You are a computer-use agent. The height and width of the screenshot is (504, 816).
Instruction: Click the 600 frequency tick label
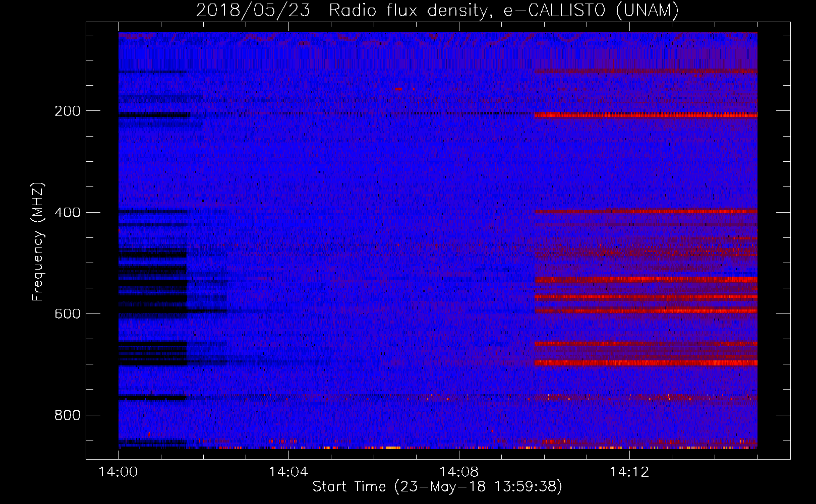coord(68,313)
